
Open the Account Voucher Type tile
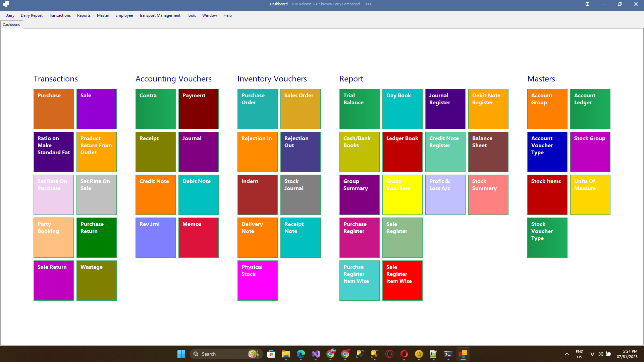547,152
